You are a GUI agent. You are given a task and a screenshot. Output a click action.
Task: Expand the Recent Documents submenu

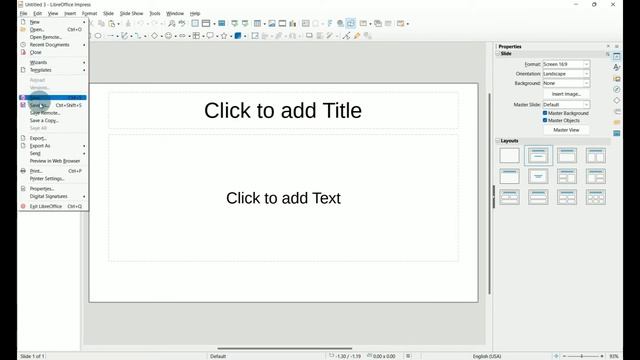53,45
